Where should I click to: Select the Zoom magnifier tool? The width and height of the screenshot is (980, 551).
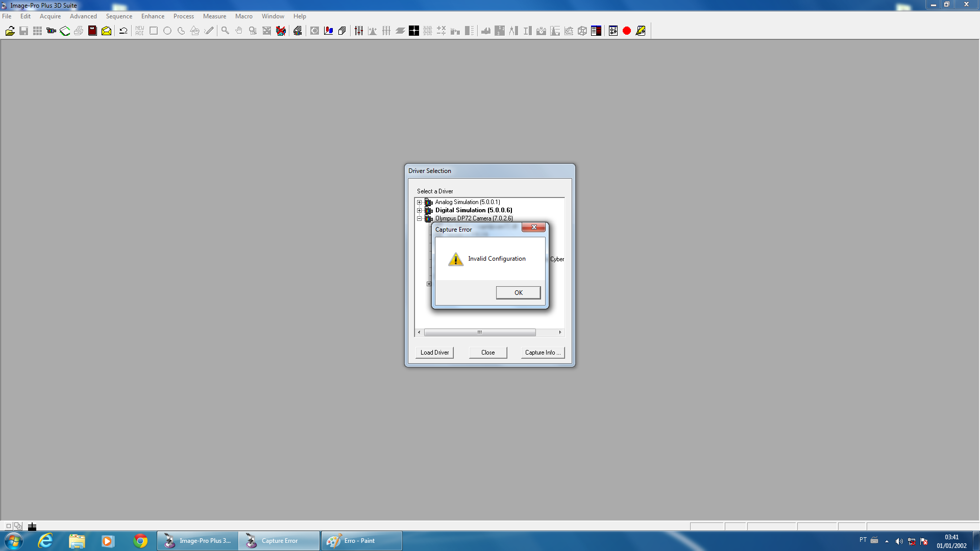coord(225,31)
